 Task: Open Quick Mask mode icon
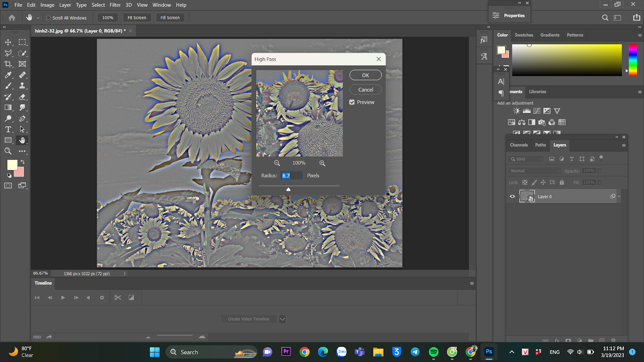click(8, 185)
